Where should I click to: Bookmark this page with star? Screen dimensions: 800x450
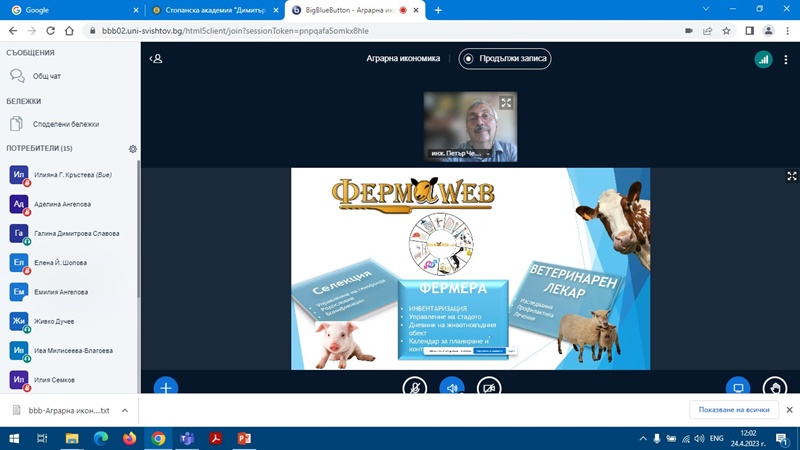click(x=726, y=31)
